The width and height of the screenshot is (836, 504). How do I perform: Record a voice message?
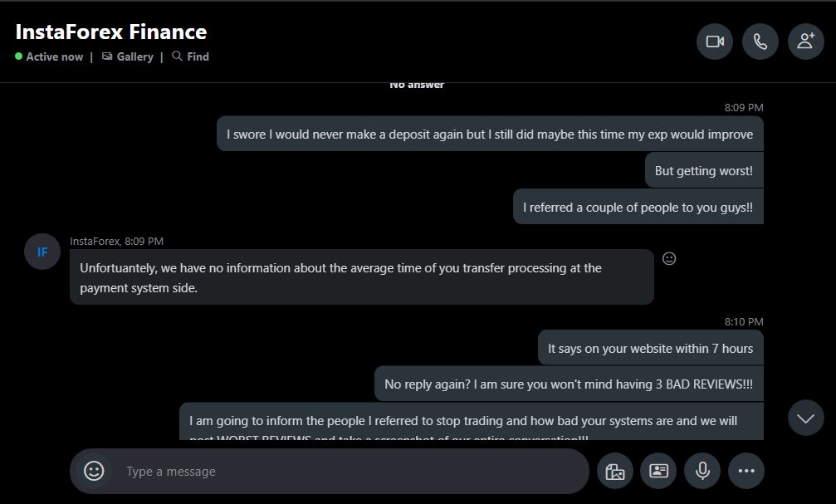click(702, 471)
